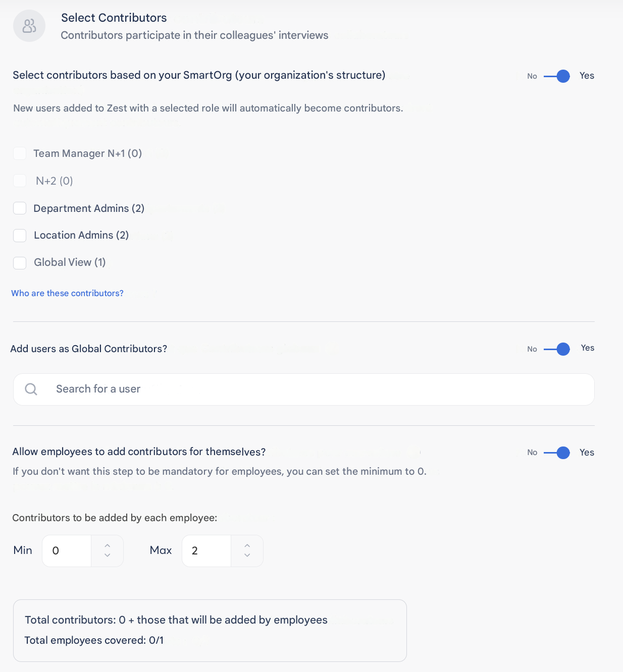This screenshot has height=672, width=623.
Task: Disable employees adding their own contributors
Action: coord(557,453)
